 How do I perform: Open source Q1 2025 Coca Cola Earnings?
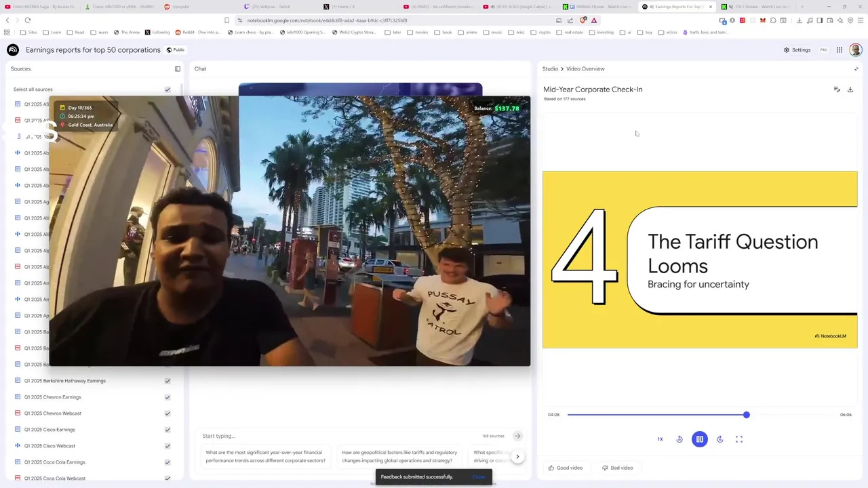pos(55,462)
